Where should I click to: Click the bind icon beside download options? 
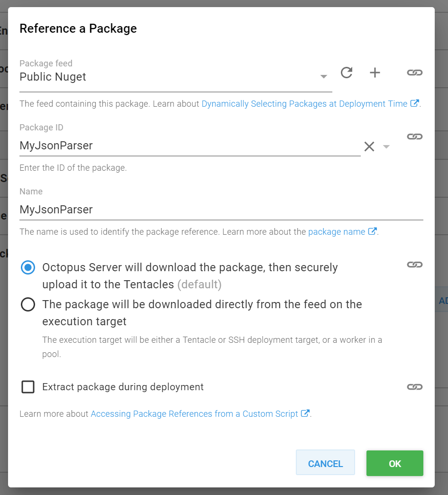[x=415, y=265]
